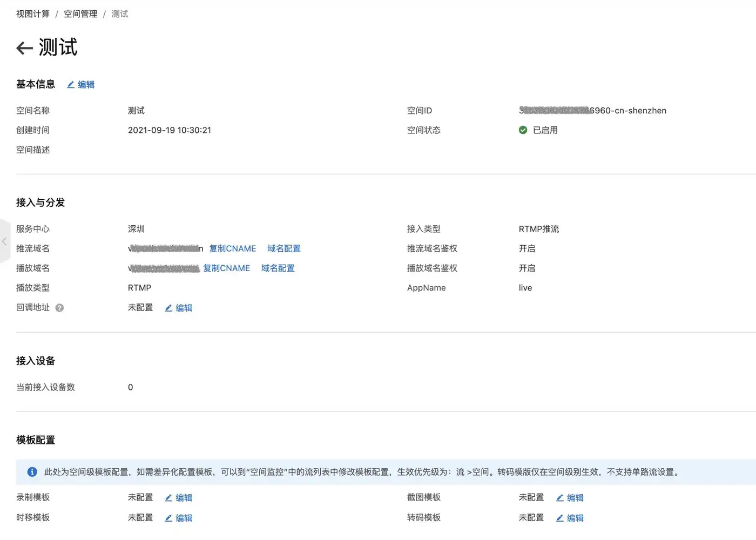Copy CNAME of the 推流域名
Viewport: 756px width, 540px height.
point(233,248)
